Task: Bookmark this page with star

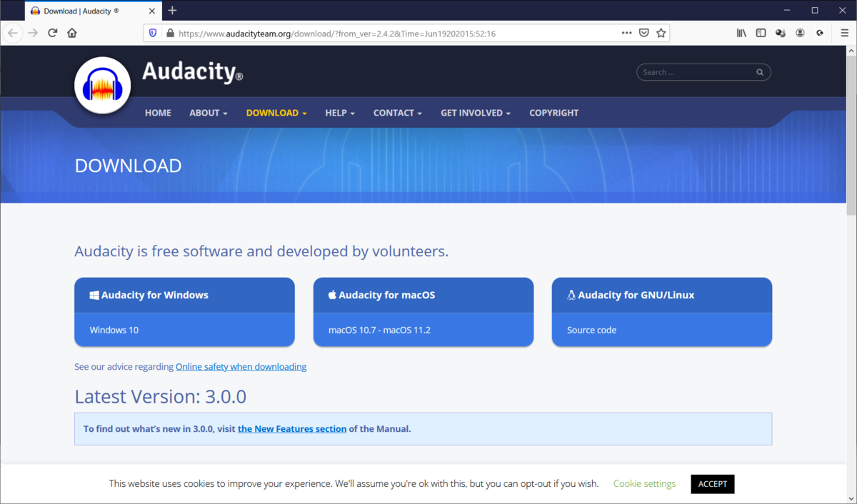Action: [661, 33]
